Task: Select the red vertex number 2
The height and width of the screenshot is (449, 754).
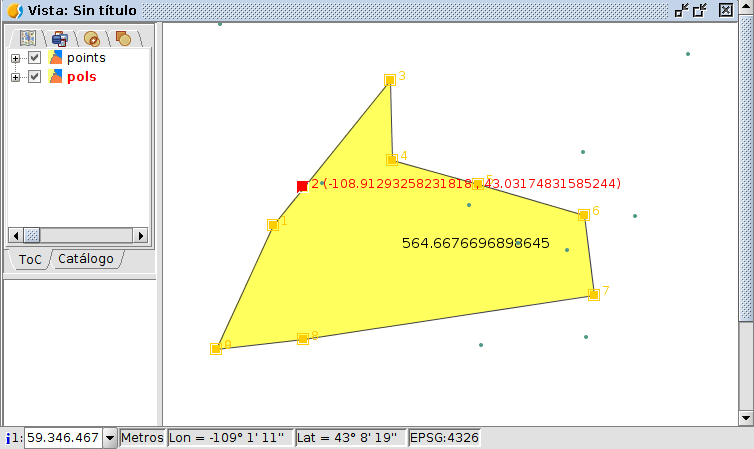Action: tap(302, 185)
